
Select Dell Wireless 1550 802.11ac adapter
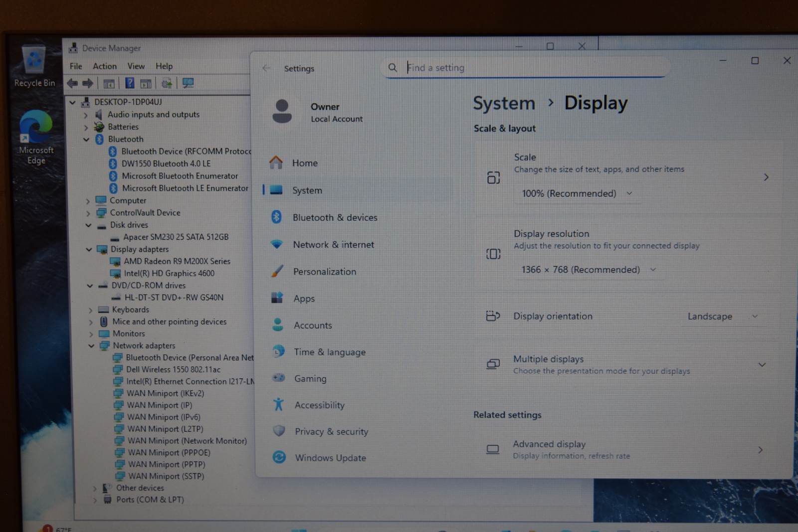click(174, 369)
